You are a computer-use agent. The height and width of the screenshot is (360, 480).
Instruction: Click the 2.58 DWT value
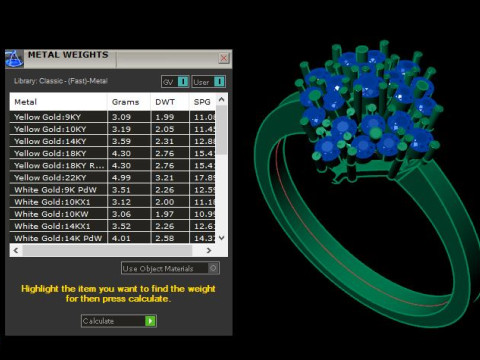coord(165,238)
